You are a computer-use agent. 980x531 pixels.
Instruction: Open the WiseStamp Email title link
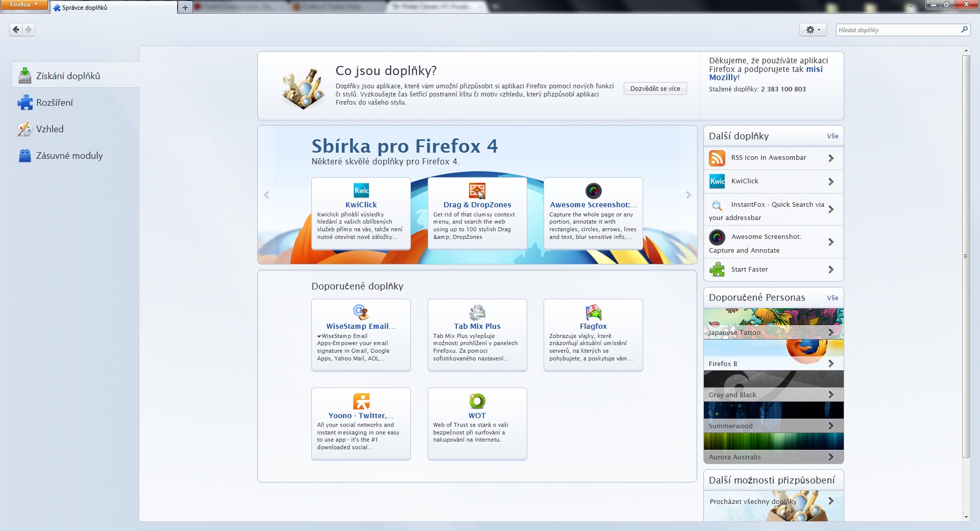[x=361, y=326]
